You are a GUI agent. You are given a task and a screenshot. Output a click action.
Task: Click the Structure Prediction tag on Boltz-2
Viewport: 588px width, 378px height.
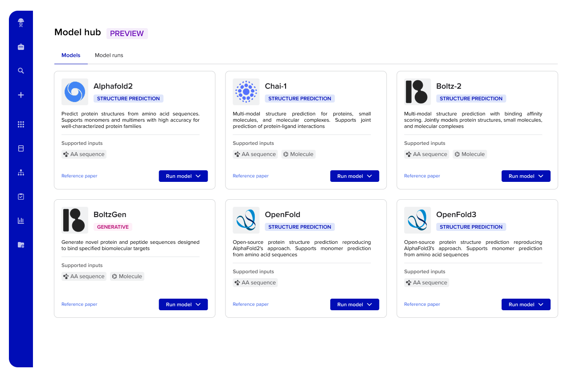tap(471, 99)
